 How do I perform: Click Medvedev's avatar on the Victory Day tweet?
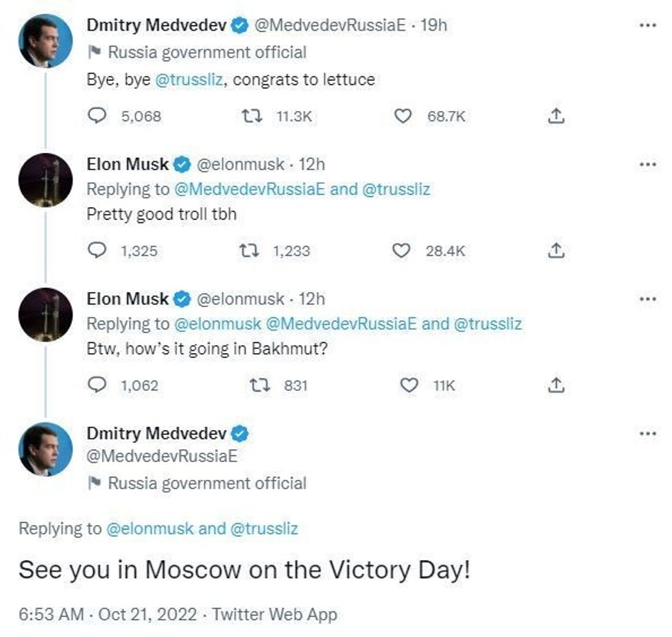(45, 449)
